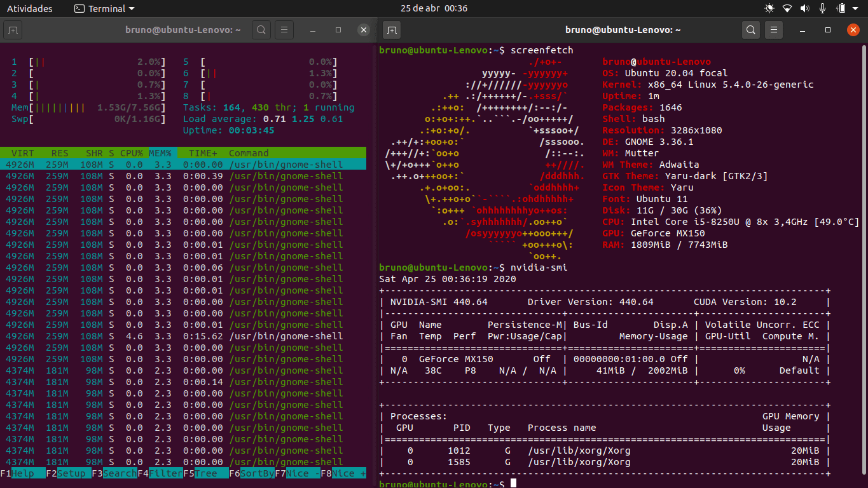Open hamburger menu of left terminal

pos(284,30)
